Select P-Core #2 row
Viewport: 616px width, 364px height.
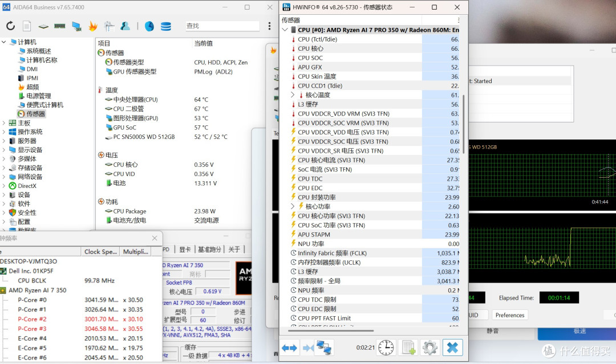tap(80, 320)
